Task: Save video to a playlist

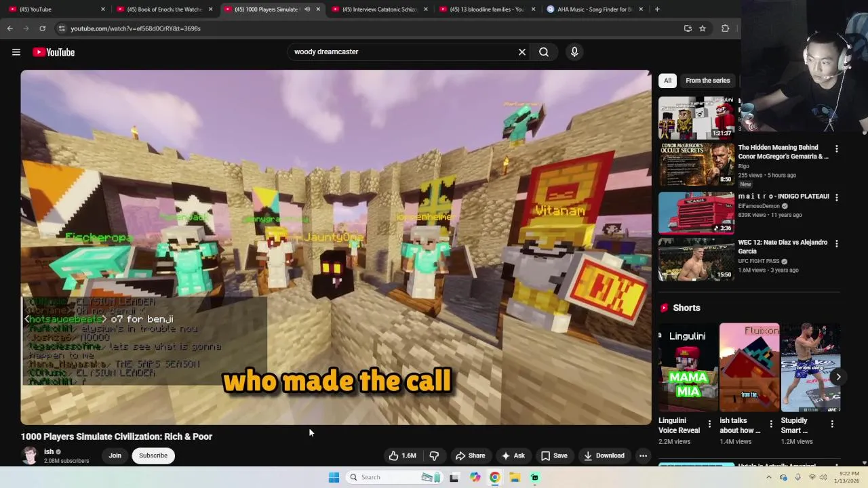Action: click(x=554, y=455)
